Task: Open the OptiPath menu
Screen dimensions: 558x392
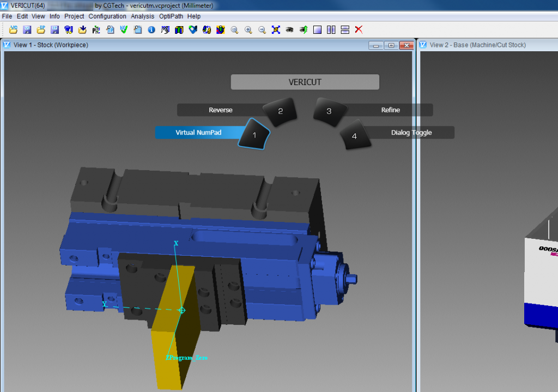Action: point(171,16)
